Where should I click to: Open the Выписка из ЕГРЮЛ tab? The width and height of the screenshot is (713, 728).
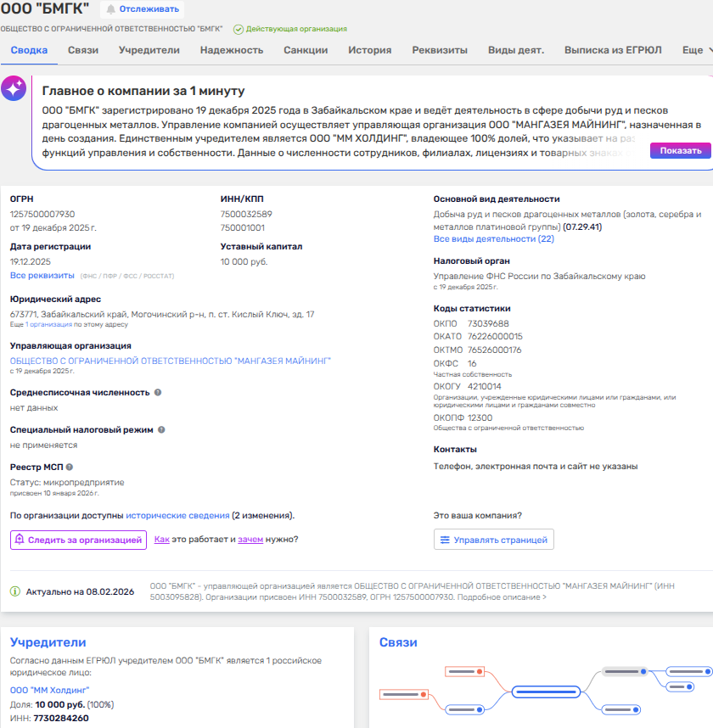613,50
